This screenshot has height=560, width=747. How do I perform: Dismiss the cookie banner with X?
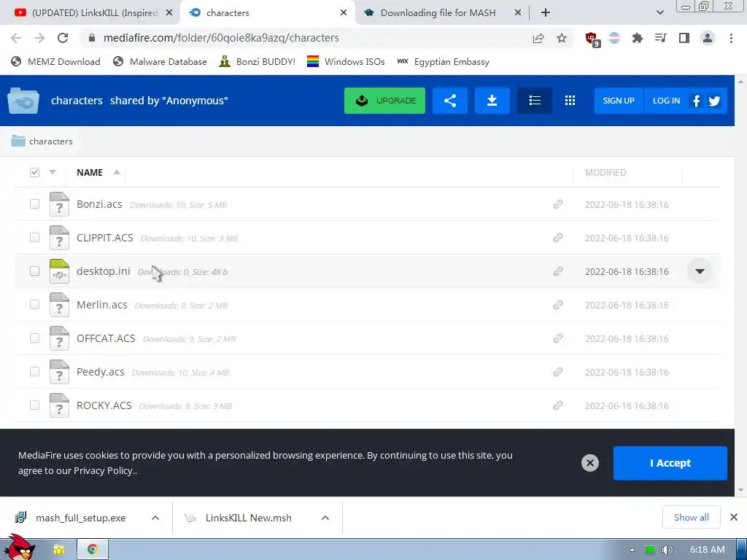(x=589, y=463)
